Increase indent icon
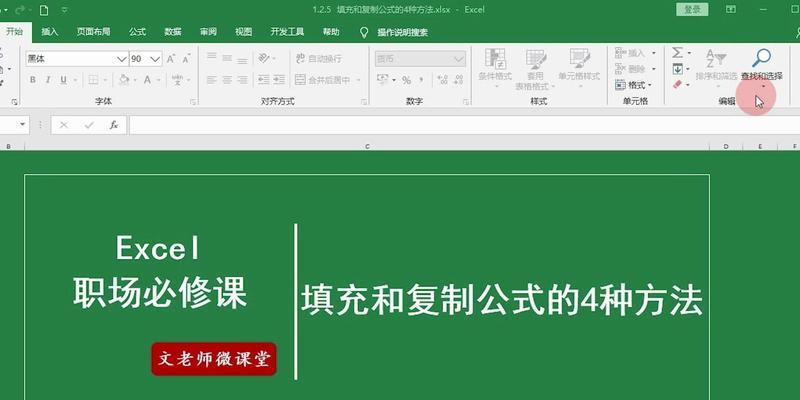This screenshot has height=400, width=800. (279, 80)
